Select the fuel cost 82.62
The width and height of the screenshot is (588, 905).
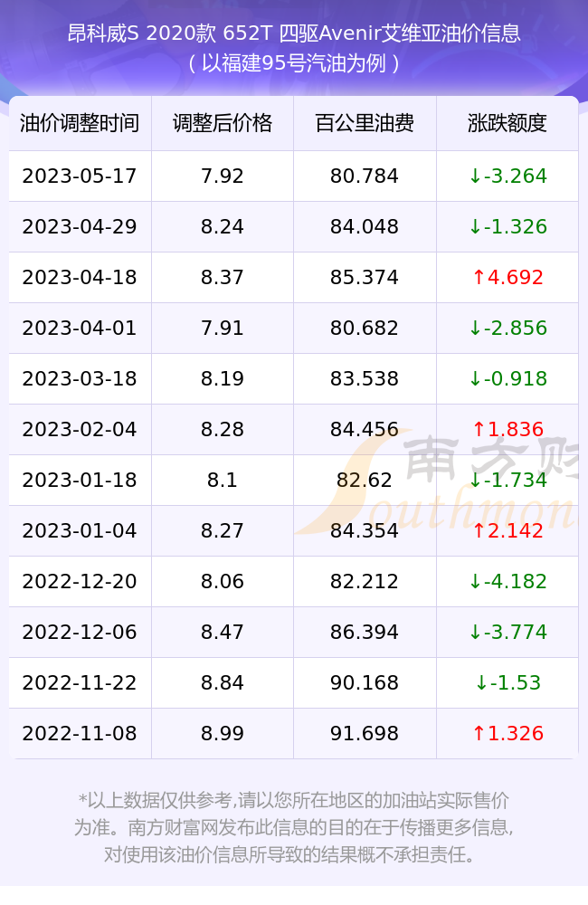[x=365, y=481]
